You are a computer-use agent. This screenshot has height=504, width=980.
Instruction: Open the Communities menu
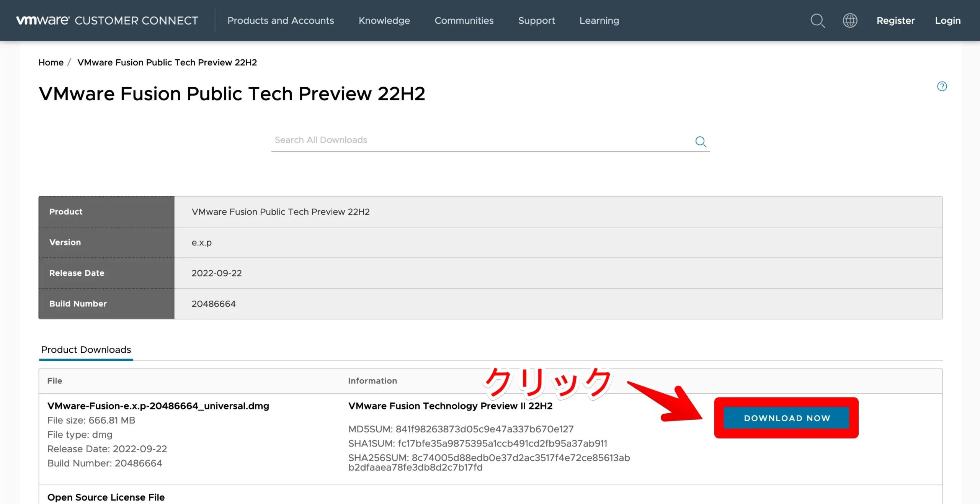point(464,20)
